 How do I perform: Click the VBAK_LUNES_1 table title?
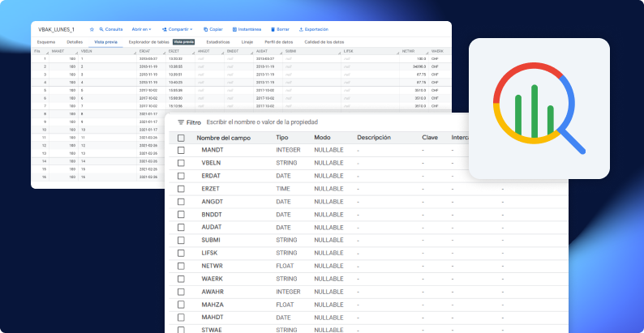coord(56,29)
